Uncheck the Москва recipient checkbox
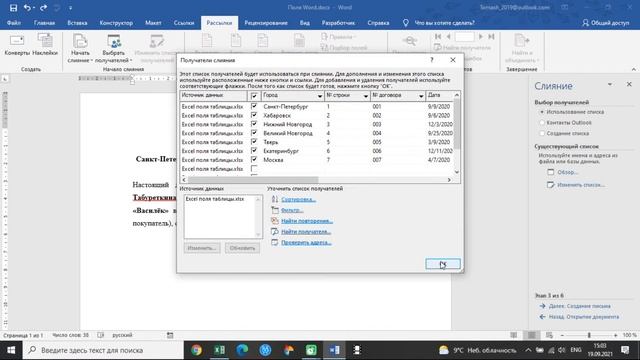The height and width of the screenshot is (360, 640). point(254,160)
